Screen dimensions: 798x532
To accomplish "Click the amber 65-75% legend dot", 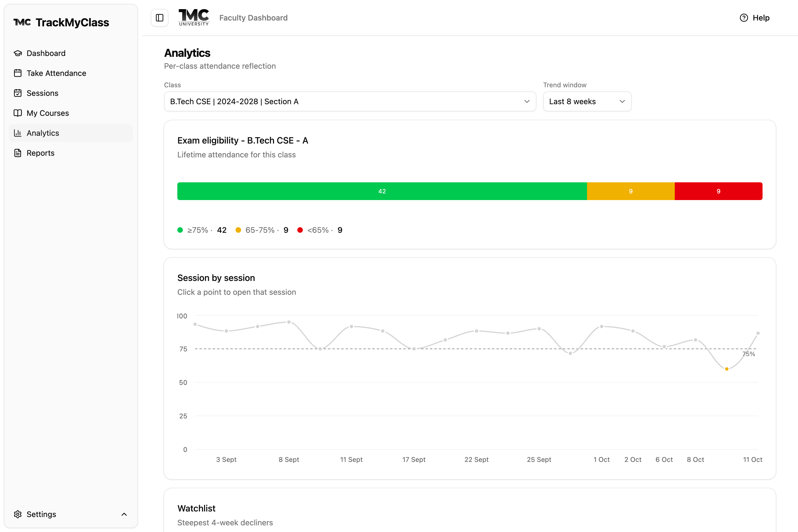I will [x=238, y=230].
